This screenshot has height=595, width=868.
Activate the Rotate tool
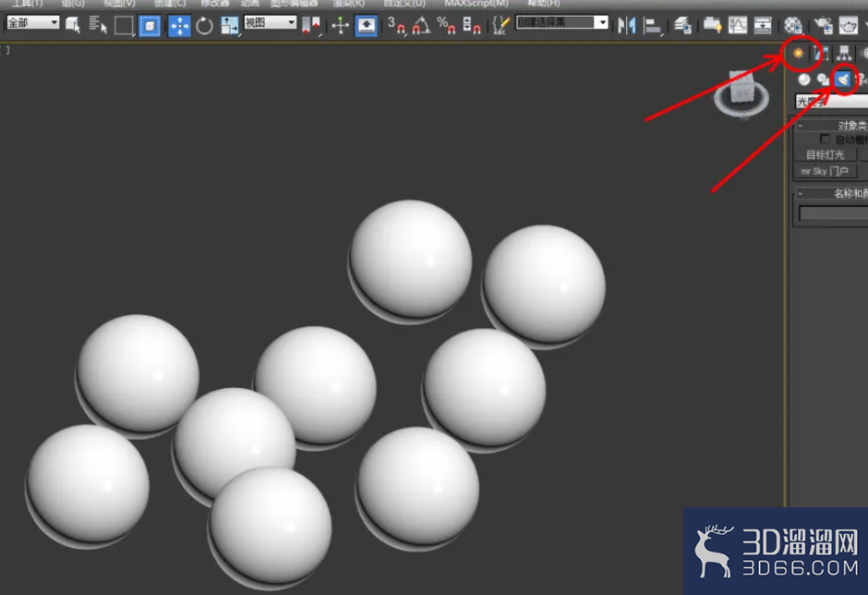point(204,26)
